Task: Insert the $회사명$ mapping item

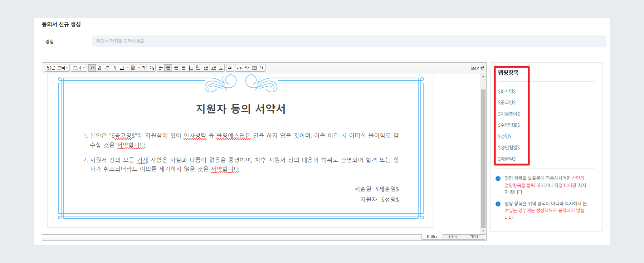Action: pos(507,91)
